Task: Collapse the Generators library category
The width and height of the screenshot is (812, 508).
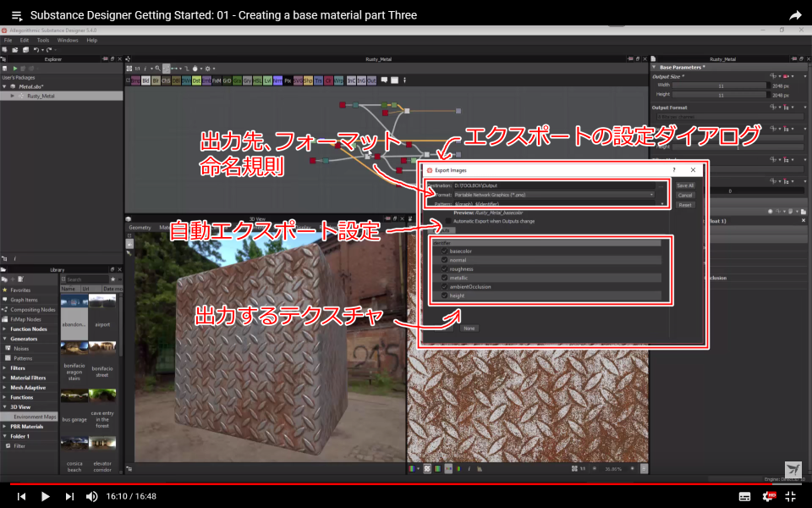Action: pyautogui.click(x=5, y=339)
